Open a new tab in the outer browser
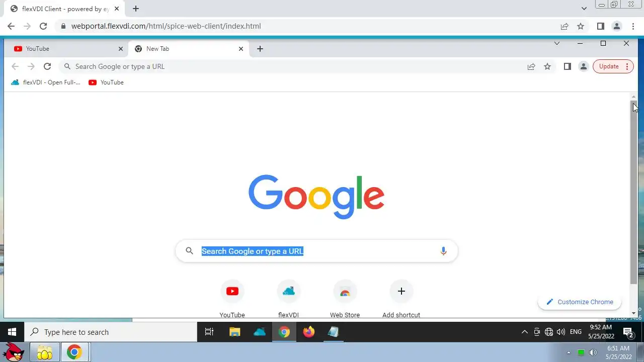This screenshot has height=362, width=644. click(x=136, y=9)
